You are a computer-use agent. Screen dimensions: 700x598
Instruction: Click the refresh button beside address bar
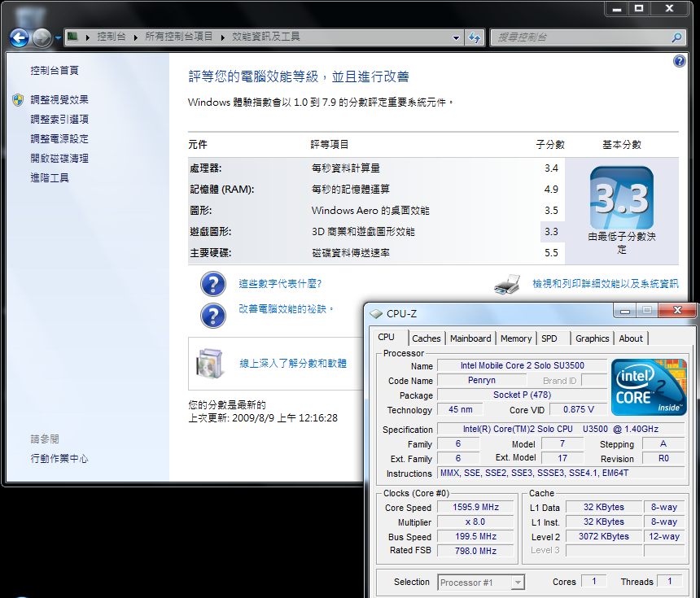[x=475, y=37]
